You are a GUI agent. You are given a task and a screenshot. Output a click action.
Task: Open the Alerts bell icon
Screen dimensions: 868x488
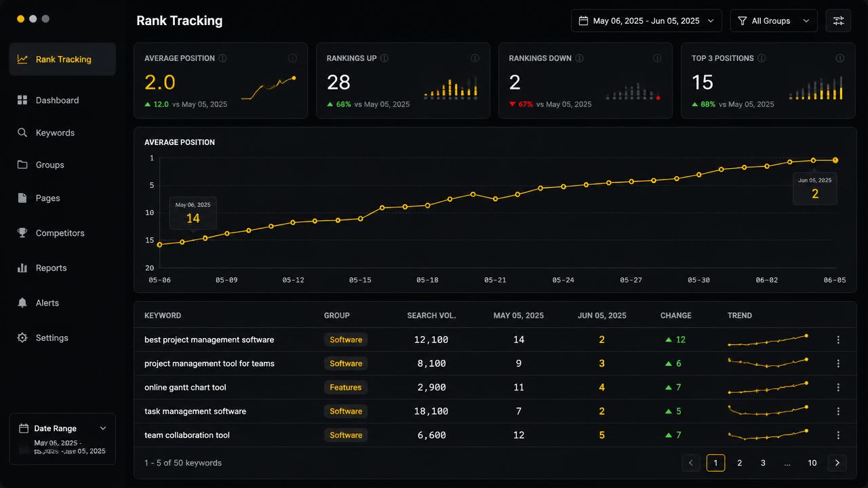click(22, 303)
